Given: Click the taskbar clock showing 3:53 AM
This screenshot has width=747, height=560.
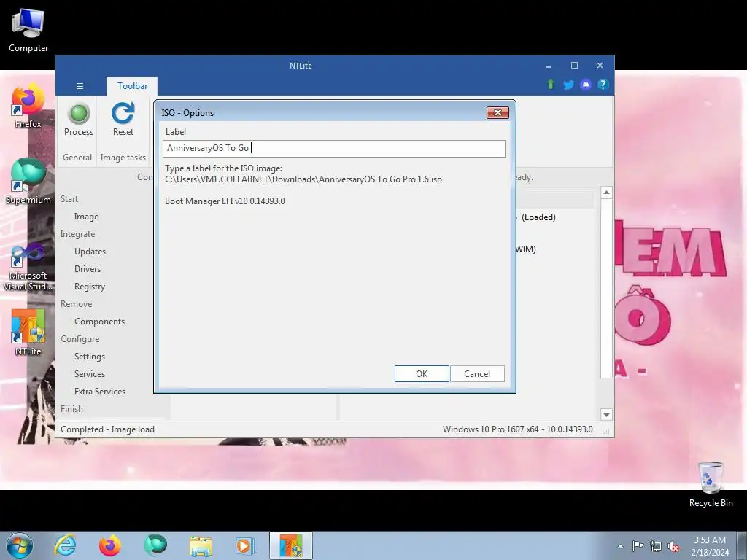Looking at the screenshot, I should [x=709, y=540].
